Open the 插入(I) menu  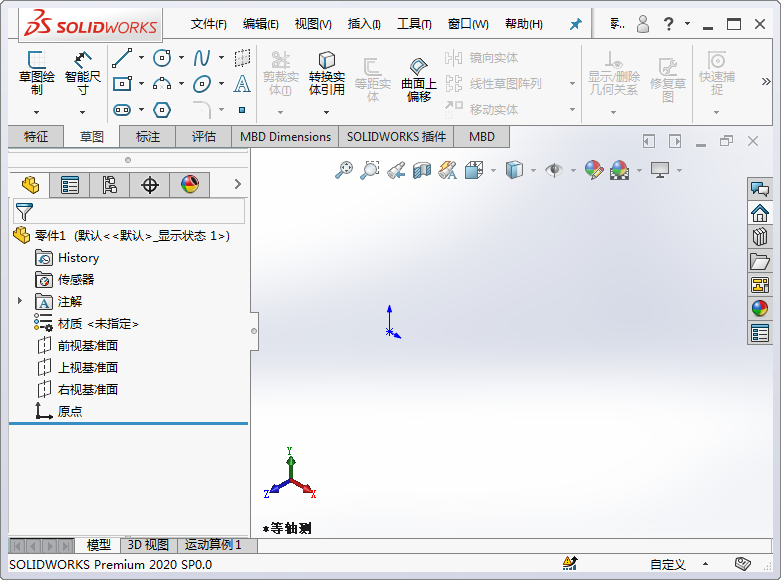(x=364, y=24)
